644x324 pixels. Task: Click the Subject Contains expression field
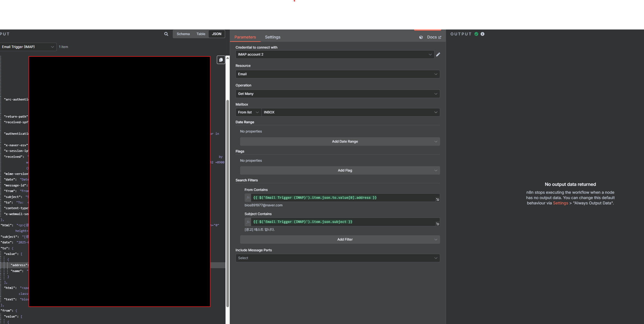343,222
